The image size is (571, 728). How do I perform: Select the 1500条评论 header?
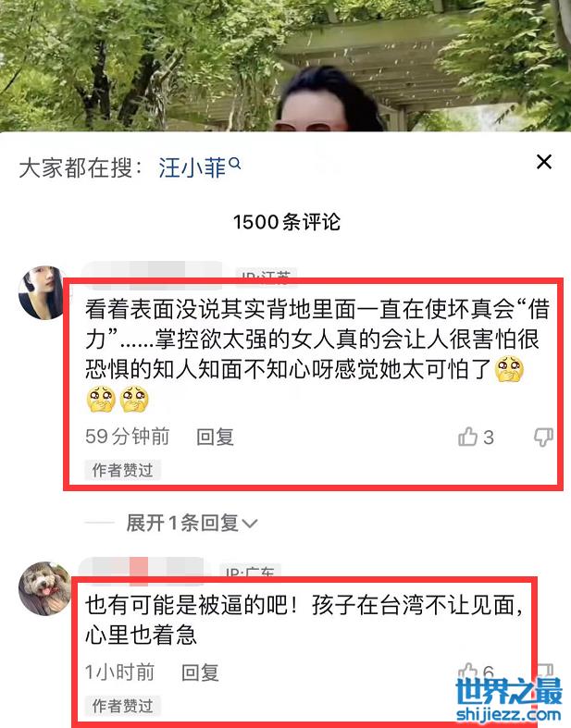click(287, 222)
